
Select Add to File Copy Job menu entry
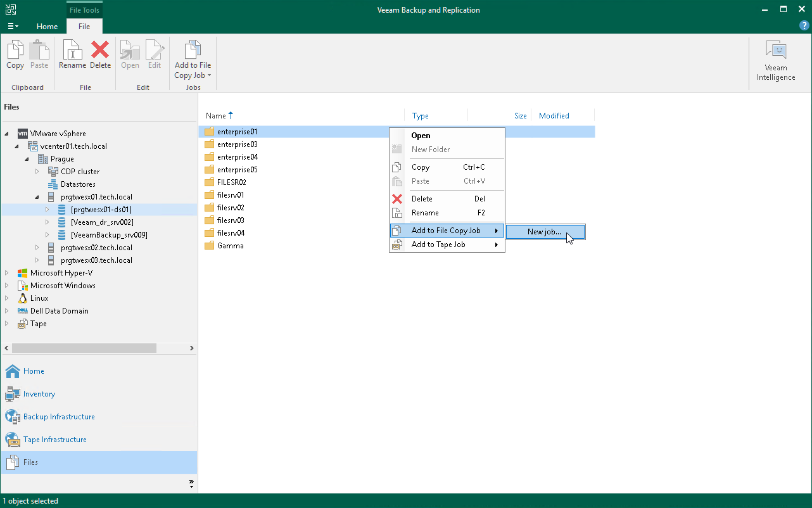coord(447,231)
